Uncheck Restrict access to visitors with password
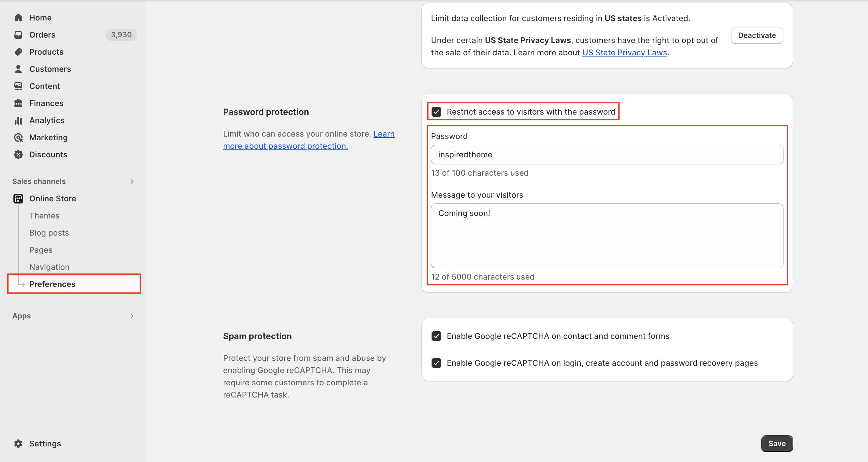 tap(436, 112)
